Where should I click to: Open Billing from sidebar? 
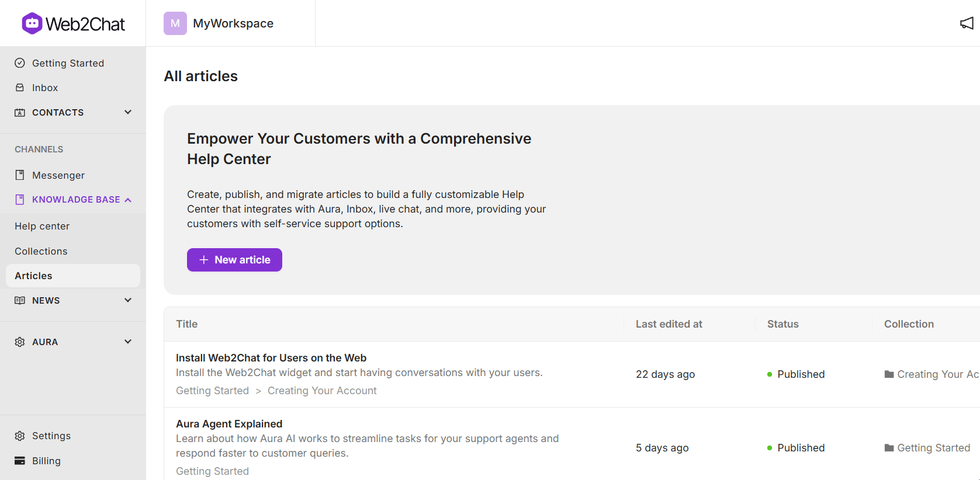46,461
